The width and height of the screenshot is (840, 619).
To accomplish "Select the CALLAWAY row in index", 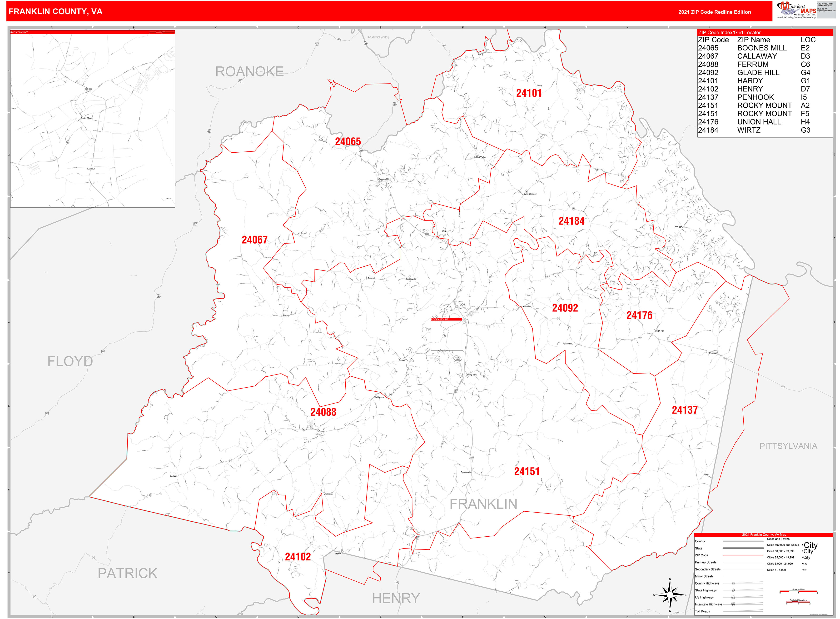I will pos(754,56).
